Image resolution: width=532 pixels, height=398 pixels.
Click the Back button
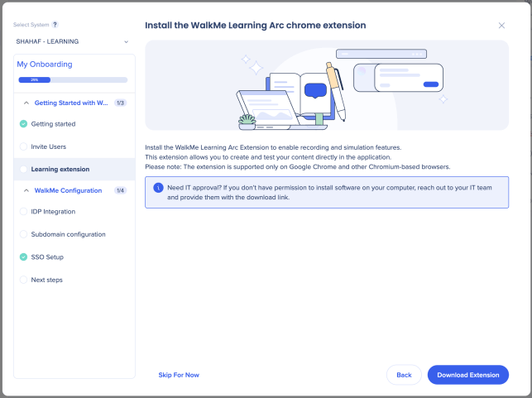[x=404, y=375]
